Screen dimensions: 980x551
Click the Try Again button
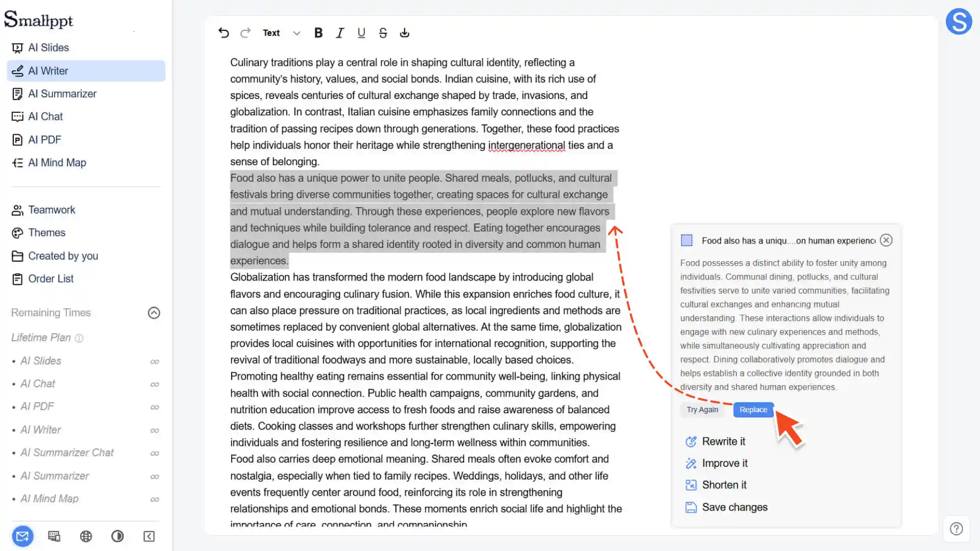point(702,410)
